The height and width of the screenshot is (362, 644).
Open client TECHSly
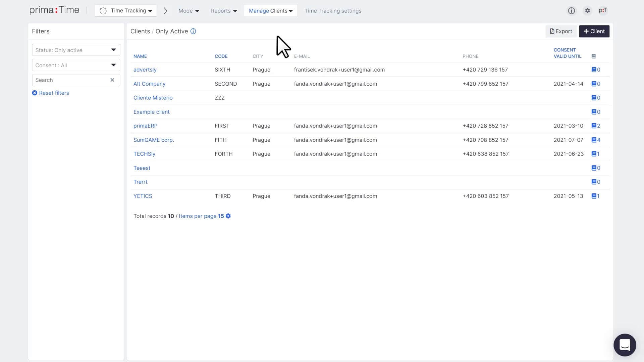point(144,154)
